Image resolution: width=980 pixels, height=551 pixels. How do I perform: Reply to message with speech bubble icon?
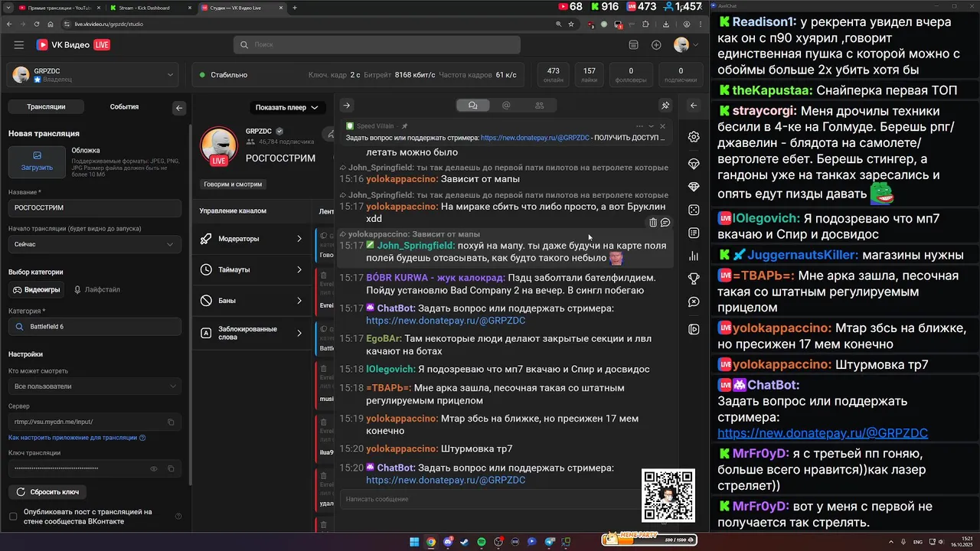coord(665,223)
